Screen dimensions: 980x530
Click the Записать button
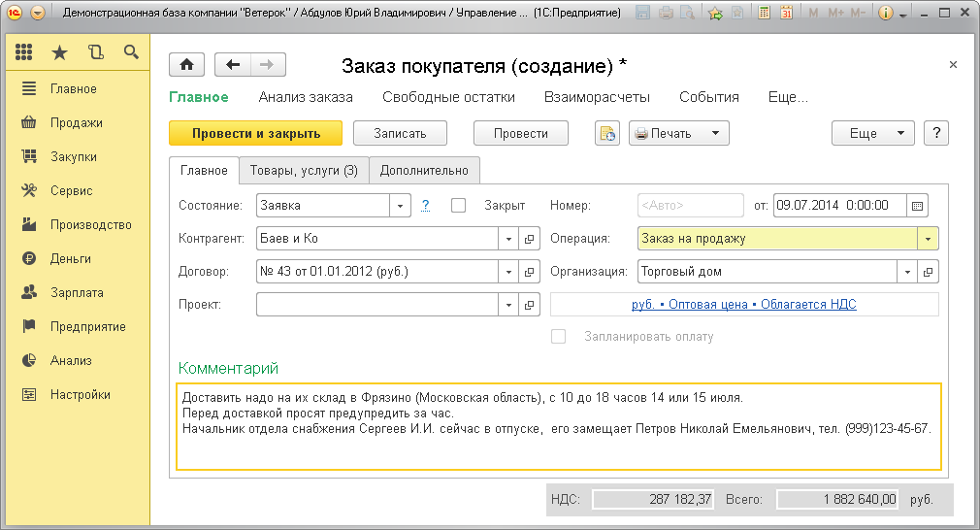(400, 133)
